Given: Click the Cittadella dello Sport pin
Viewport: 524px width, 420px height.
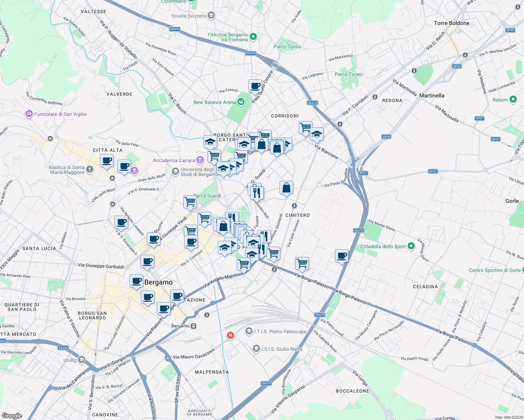Looking at the screenshot, I should tap(411, 246).
